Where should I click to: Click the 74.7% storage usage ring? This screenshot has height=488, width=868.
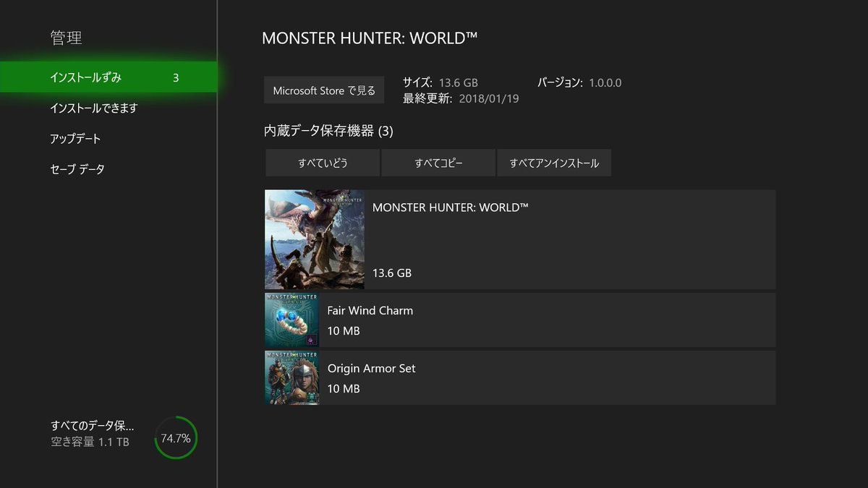pos(176,438)
